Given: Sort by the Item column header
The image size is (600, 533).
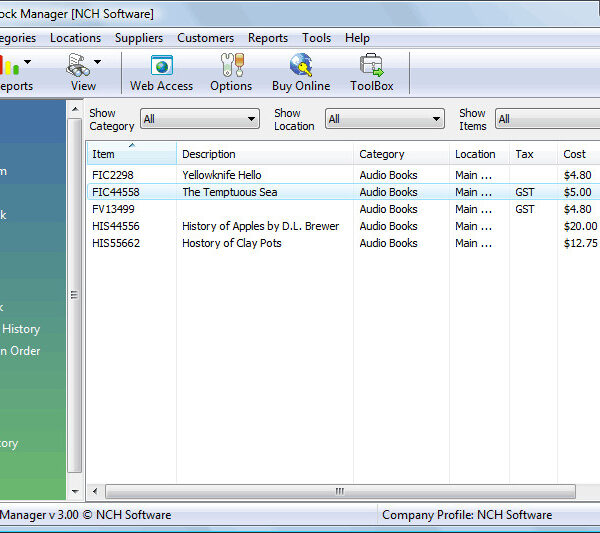Looking at the screenshot, I should tap(132, 154).
